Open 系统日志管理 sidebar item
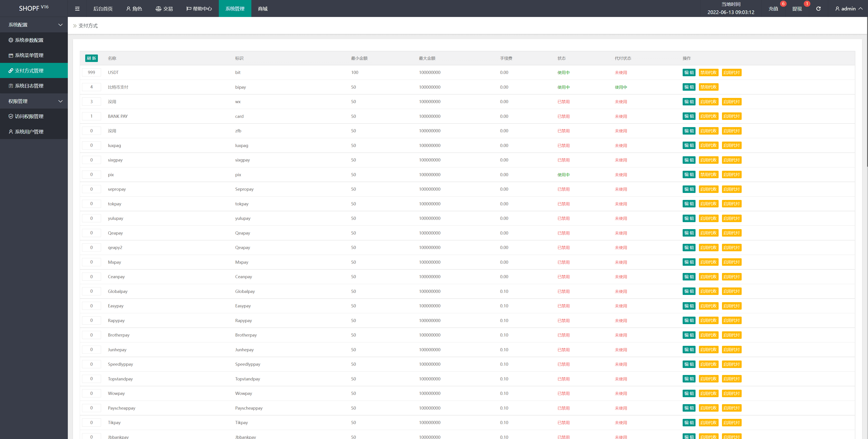 tap(29, 86)
